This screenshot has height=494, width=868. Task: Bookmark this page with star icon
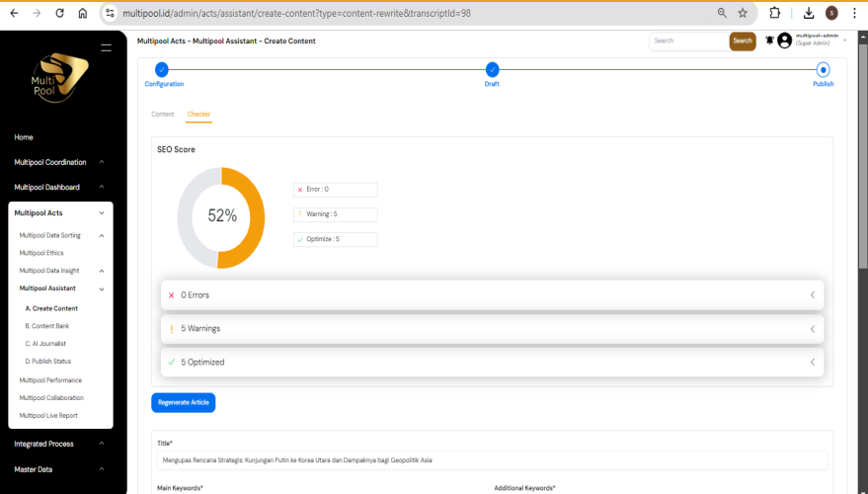[743, 13]
